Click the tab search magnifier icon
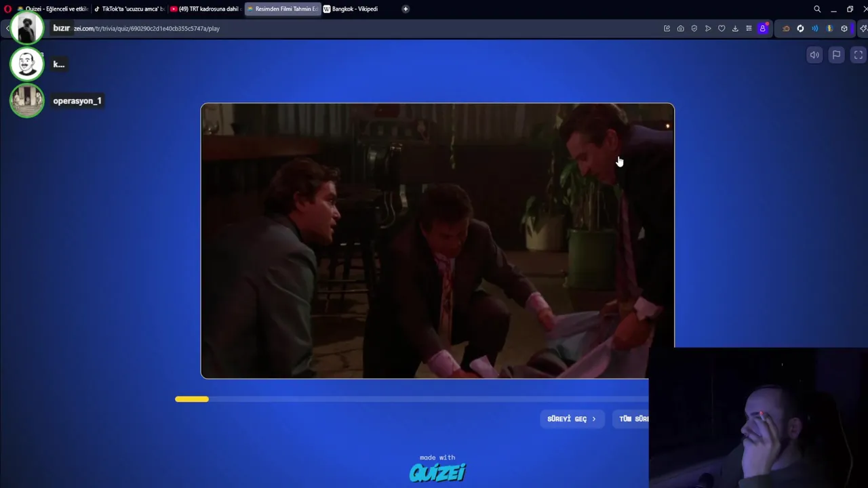868x488 pixels. [817, 9]
